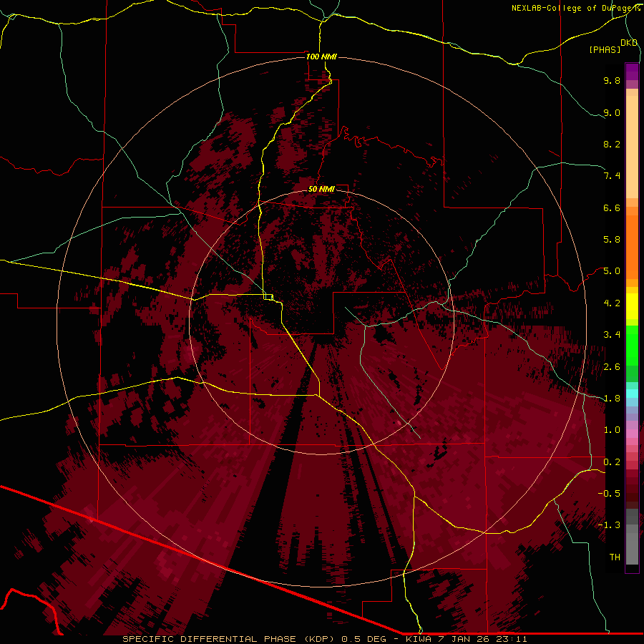Image resolution: width=644 pixels, height=644 pixels.
Task: Click the -1.3 value on the color scale
Action: pyautogui.click(x=609, y=525)
